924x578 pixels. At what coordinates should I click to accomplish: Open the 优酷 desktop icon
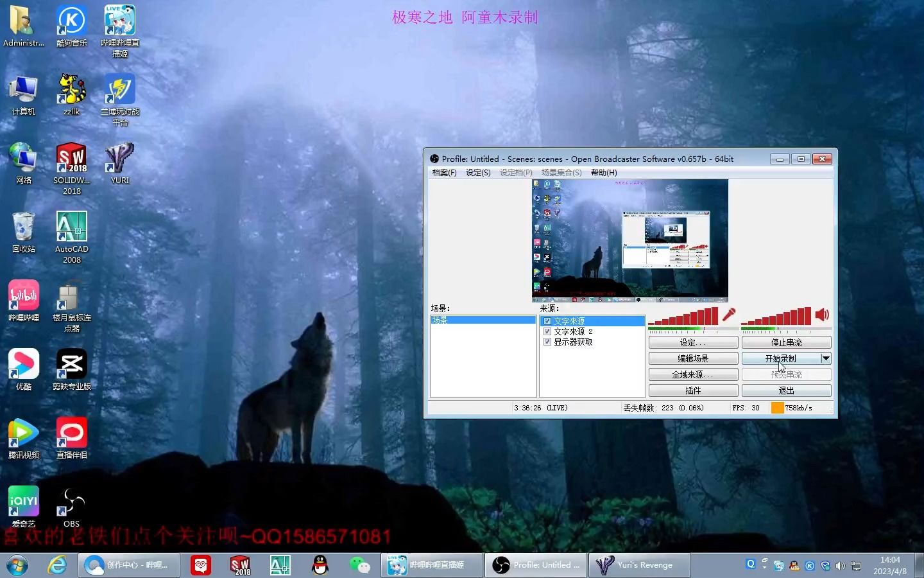[24, 370]
